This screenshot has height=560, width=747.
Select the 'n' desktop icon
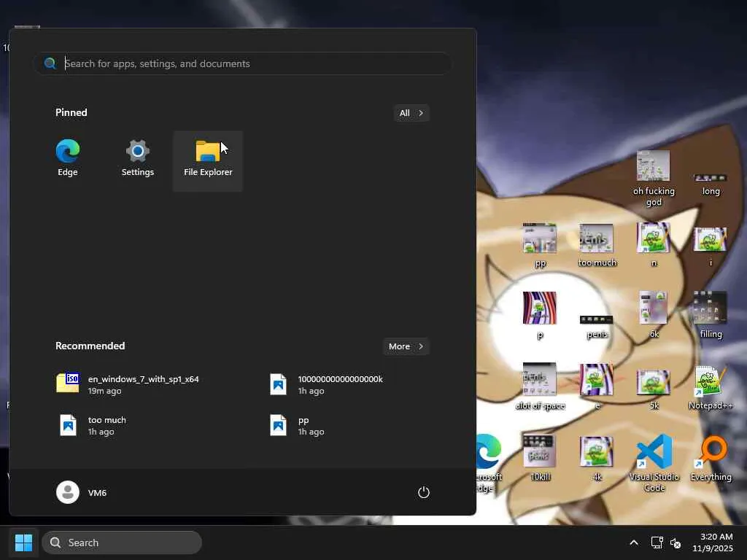click(x=654, y=246)
